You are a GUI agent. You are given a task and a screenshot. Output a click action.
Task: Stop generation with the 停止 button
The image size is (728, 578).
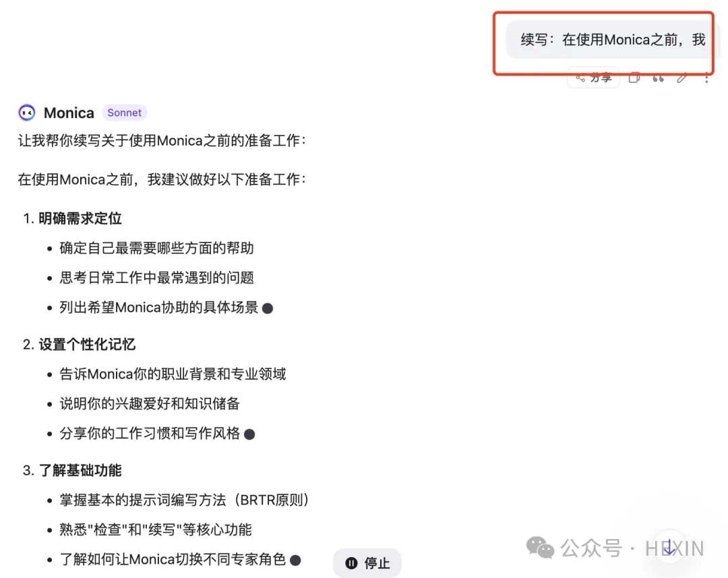pos(367,563)
